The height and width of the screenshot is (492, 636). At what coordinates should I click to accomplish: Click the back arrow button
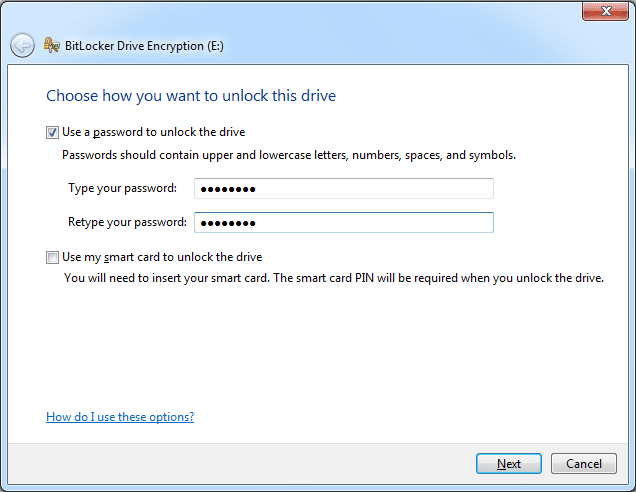pos(22,45)
